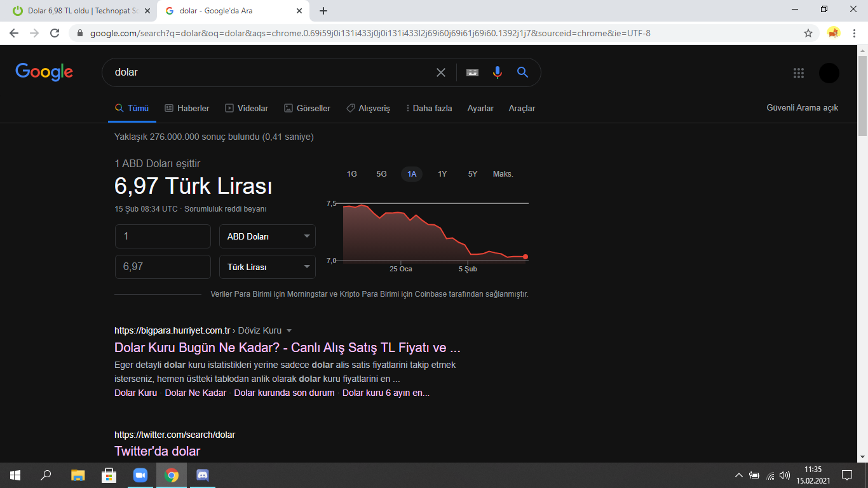Click the blue search magnifier icon
Viewport: 868px width, 488px height.
pyautogui.click(x=523, y=72)
